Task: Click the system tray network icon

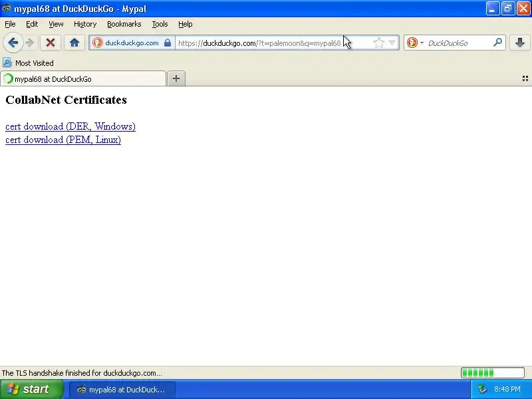Action: (x=482, y=389)
